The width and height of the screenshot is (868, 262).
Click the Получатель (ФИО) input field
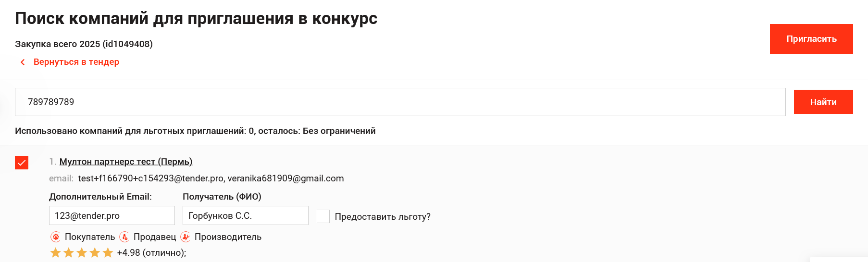pos(246,215)
